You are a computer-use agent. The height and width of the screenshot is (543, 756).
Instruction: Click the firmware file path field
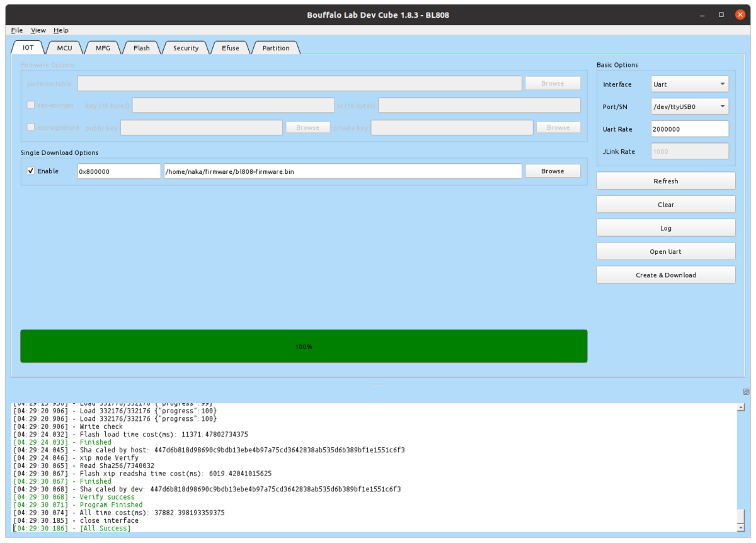pyautogui.click(x=343, y=171)
